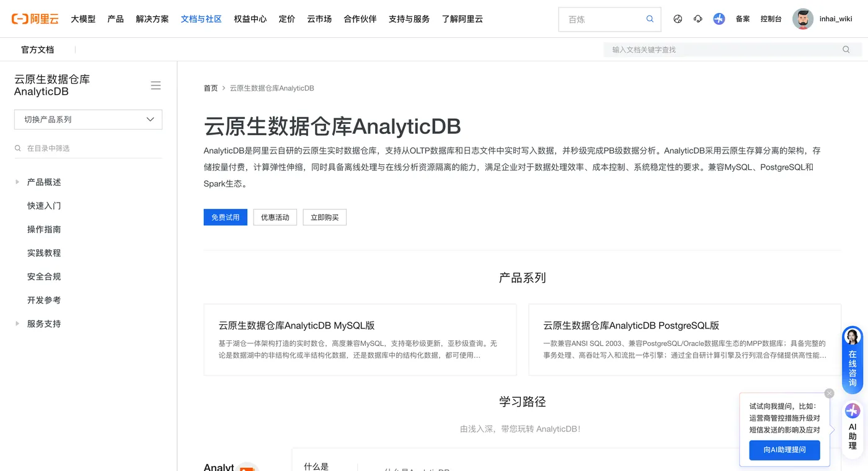Image resolution: width=868 pixels, height=471 pixels.
Task: Open the 权益中心 menu
Action: (x=250, y=19)
